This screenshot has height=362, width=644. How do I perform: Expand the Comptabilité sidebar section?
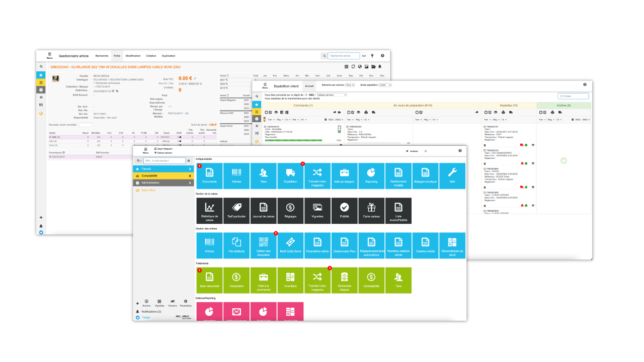point(163,176)
